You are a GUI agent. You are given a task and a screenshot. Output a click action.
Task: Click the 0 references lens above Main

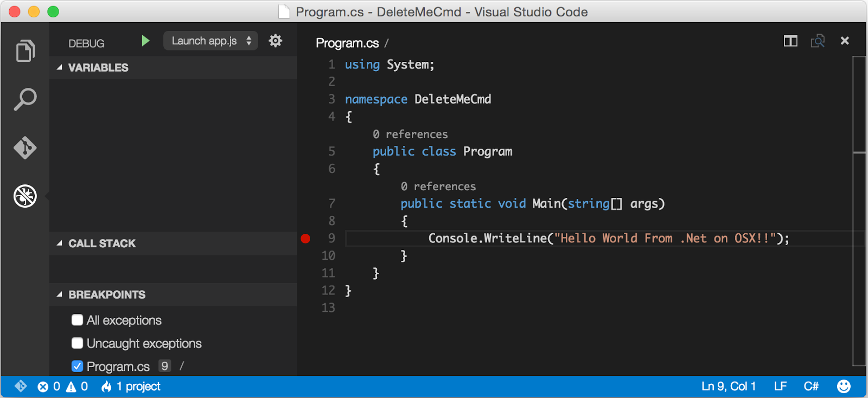point(438,186)
